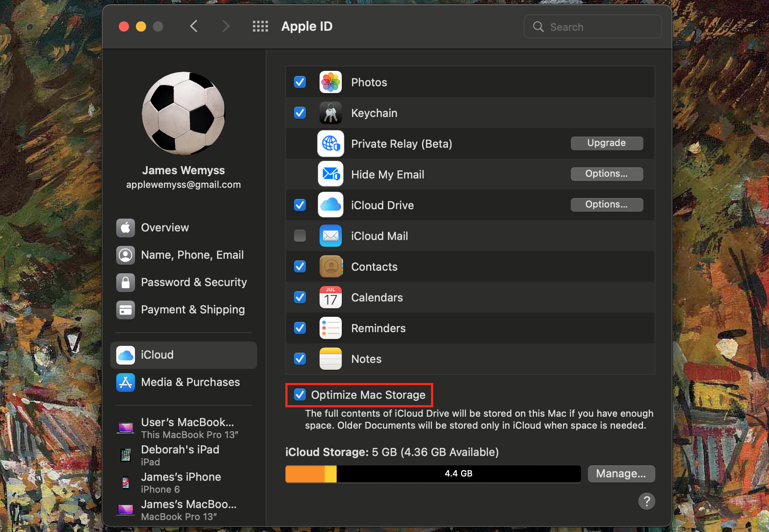Open the Overview section
This screenshot has height=532, width=769.
click(x=184, y=228)
